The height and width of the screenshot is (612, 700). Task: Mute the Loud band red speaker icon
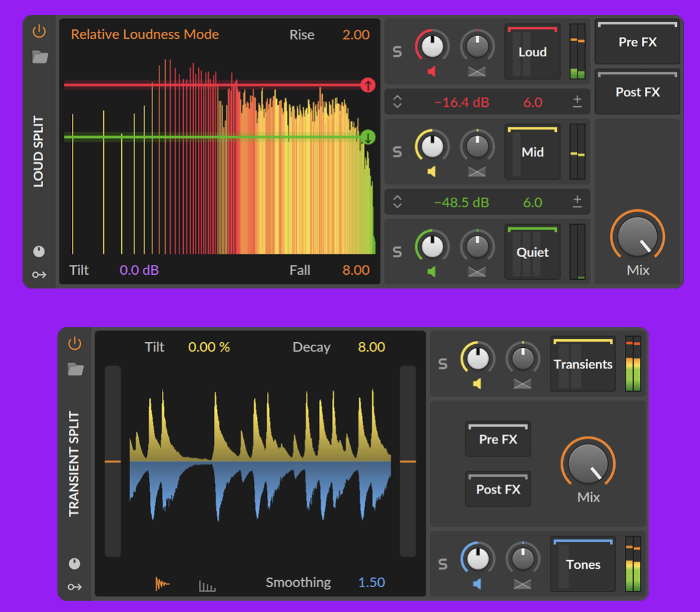pyautogui.click(x=431, y=71)
